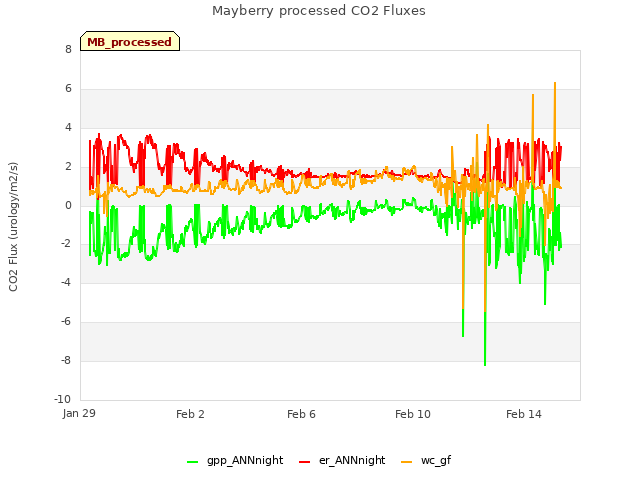The image size is (640, 480).
Task: Toggle the er_ANNnight legend entry
Action: point(342,460)
